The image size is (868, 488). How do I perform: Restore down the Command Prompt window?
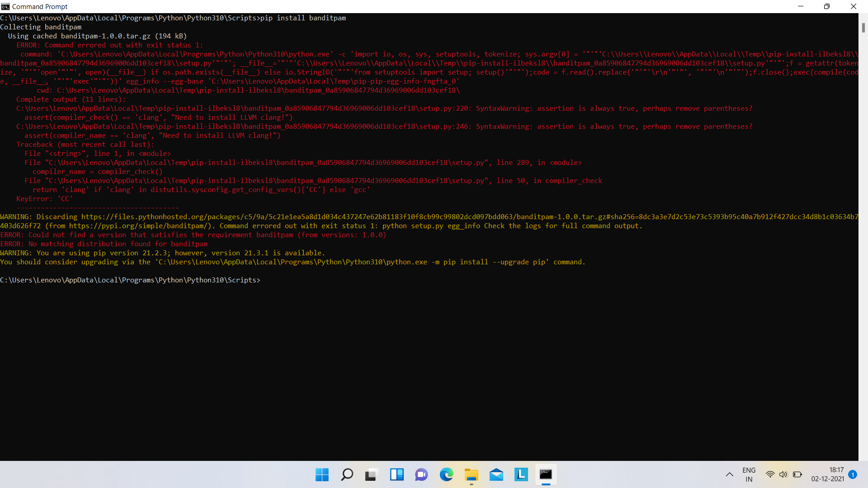click(827, 6)
